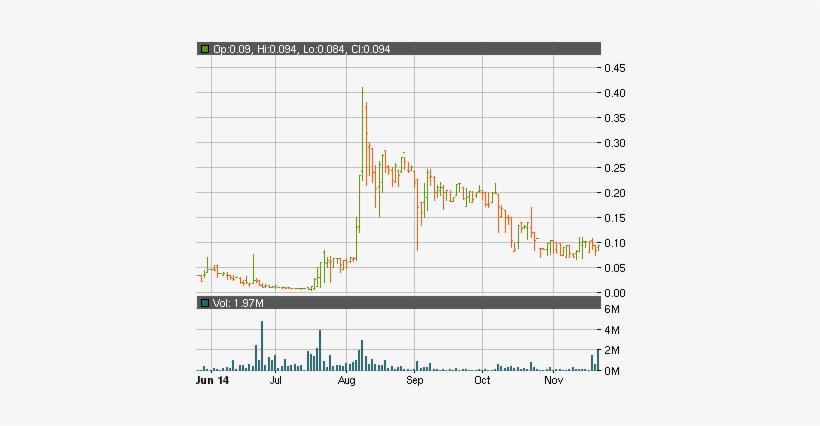Click the 0.35 price axis label

pos(614,118)
